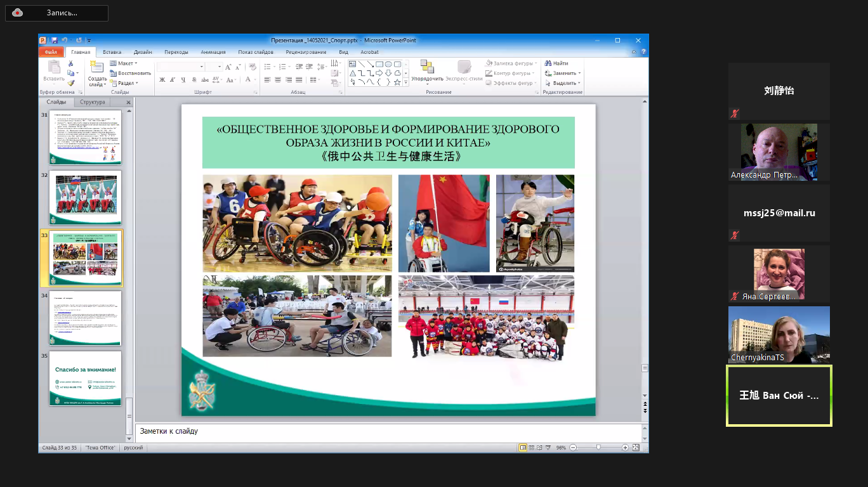
Task: Open the Макет (Layout) dropdown
Action: click(124, 63)
